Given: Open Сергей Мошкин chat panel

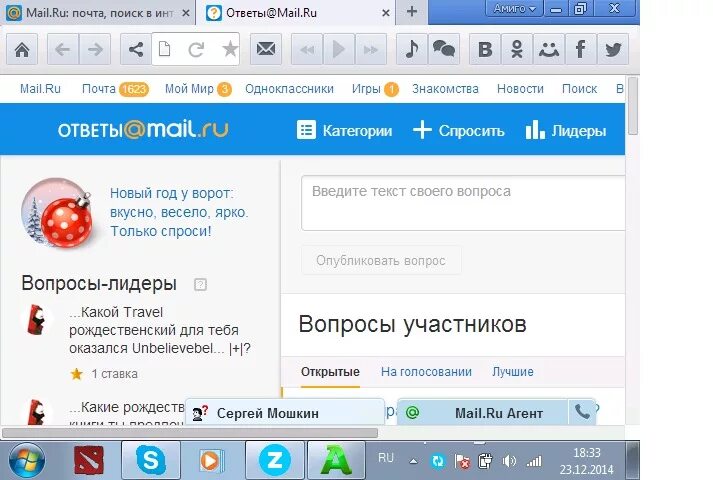Looking at the screenshot, I should pos(285,413).
